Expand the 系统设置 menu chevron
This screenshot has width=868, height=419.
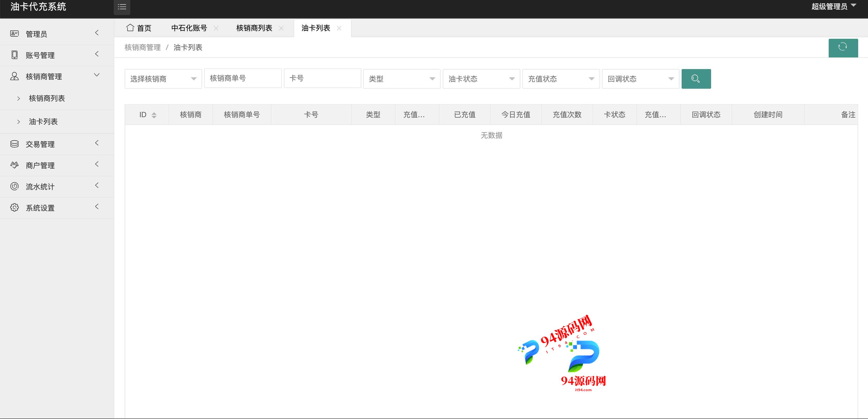pyautogui.click(x=97, y=206)
